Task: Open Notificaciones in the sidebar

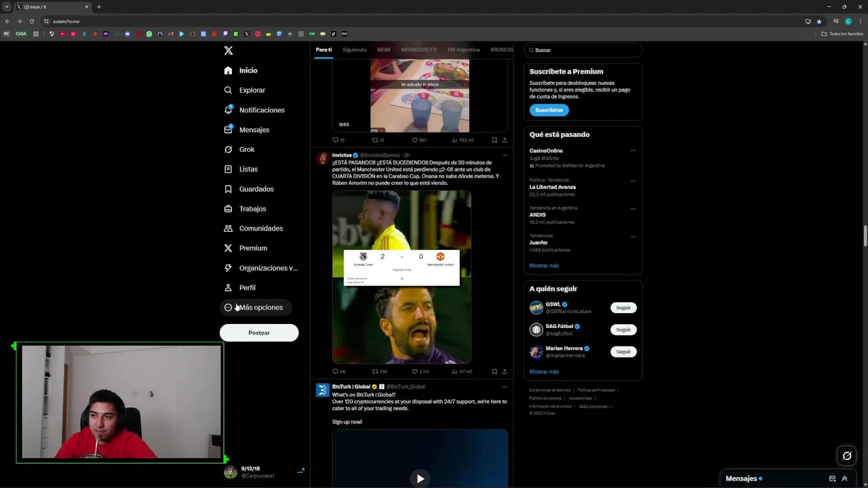Action: [x=254, y=110]
